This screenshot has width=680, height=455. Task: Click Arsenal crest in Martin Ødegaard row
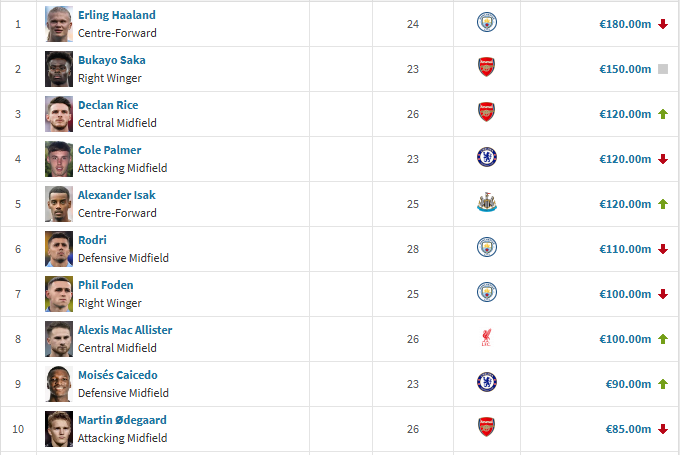pos(486,428)
